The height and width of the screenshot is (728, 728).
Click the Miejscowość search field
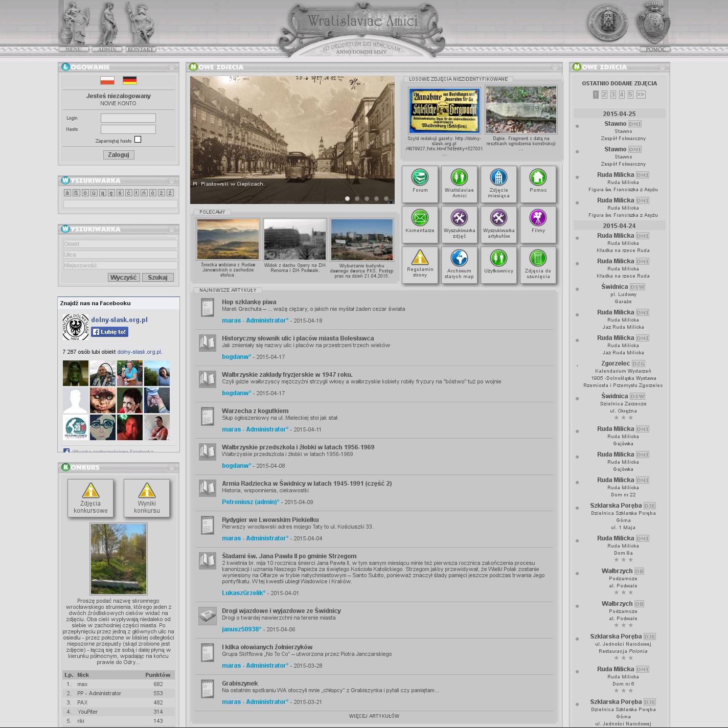click(x=120, y=265)
